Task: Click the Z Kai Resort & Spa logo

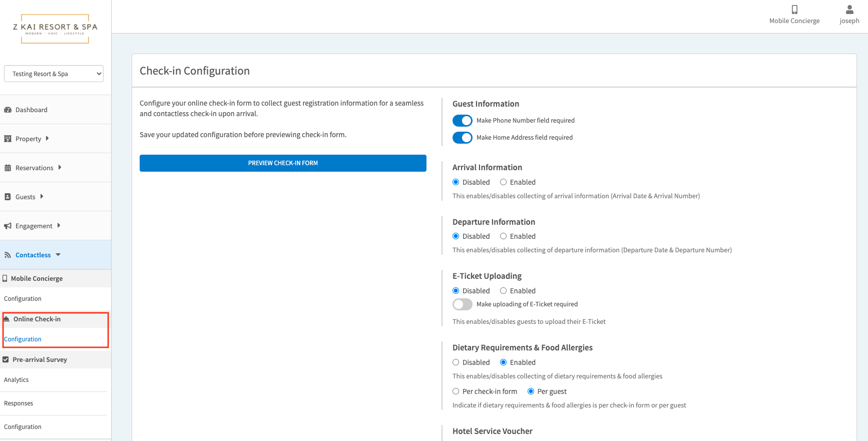Action: pyautogui.click(x=55, y=29)
